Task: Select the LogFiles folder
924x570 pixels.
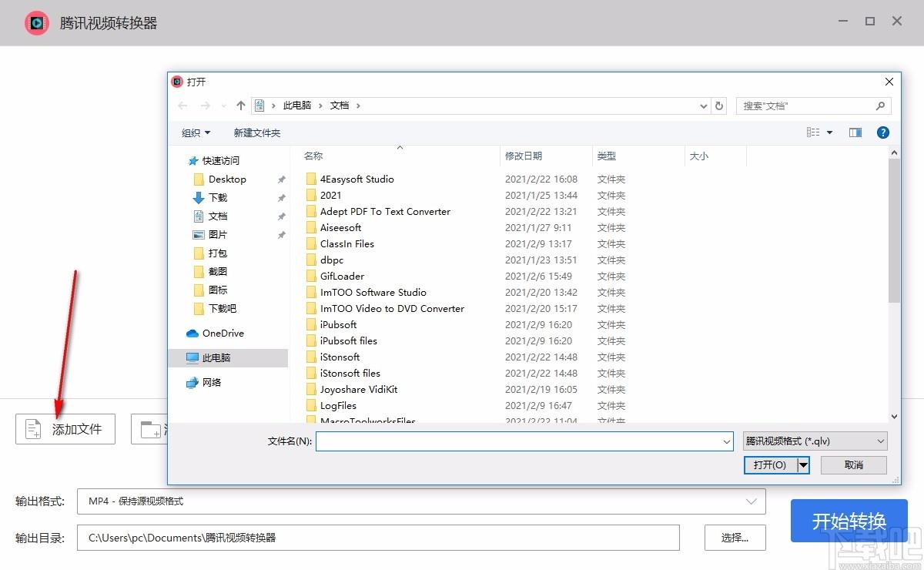Action: click(x=338, y=405)
